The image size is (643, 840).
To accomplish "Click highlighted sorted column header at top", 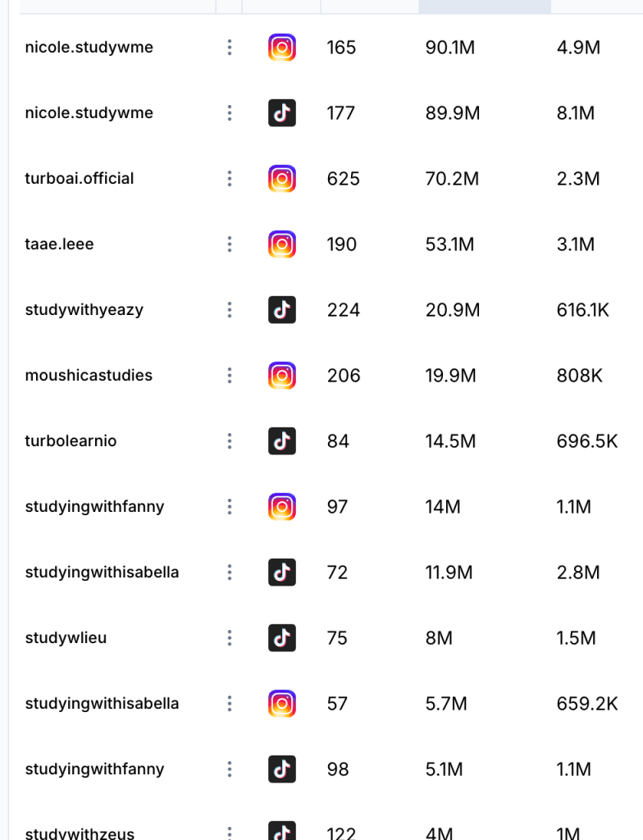I will 484,7.
